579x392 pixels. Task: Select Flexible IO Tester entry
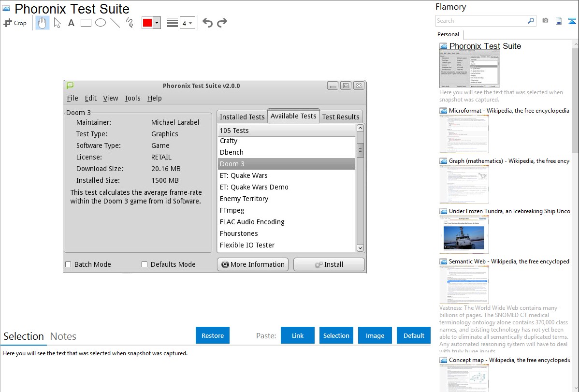point(287,245)
